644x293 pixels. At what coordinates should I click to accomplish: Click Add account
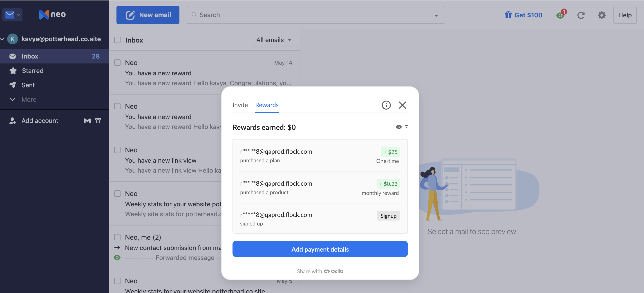(x=40, y=121)
